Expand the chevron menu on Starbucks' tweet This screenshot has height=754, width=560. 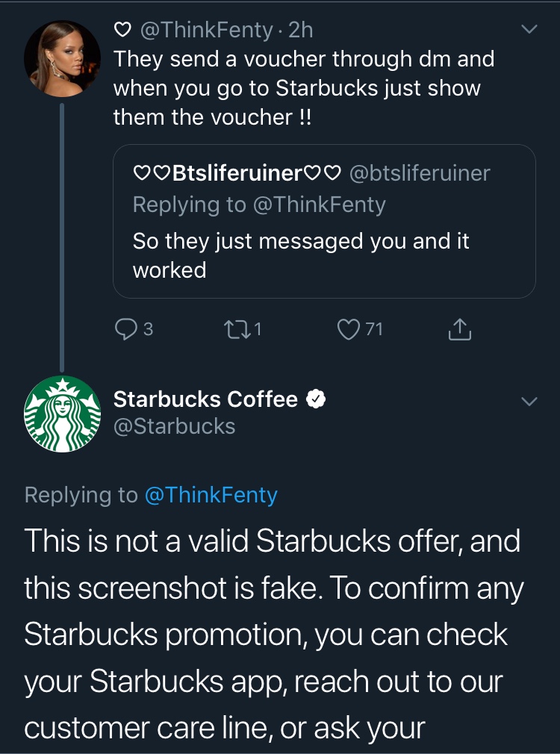pyautogui.click(x=529, y=401)
